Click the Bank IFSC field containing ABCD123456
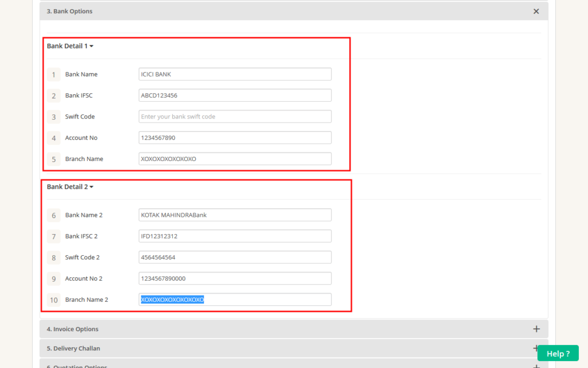Screen dimensions: 588x368 [234, 95]
